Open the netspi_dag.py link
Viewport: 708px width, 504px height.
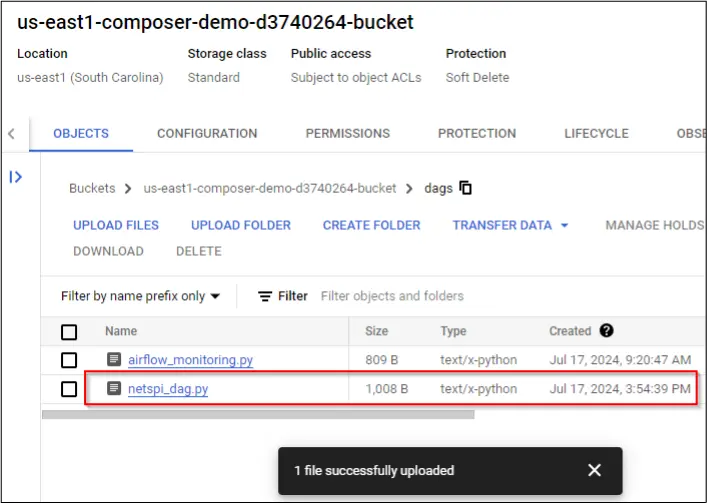(168, 389)
